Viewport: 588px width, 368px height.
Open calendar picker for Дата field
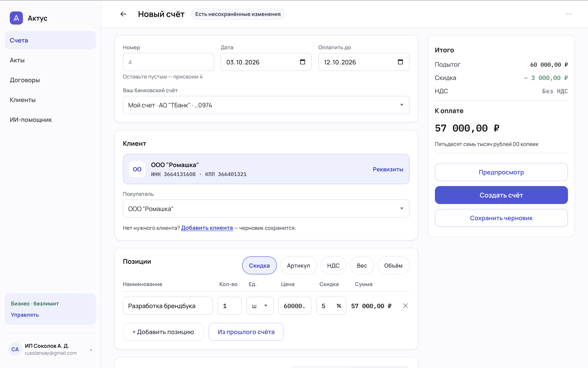point(303,62)
